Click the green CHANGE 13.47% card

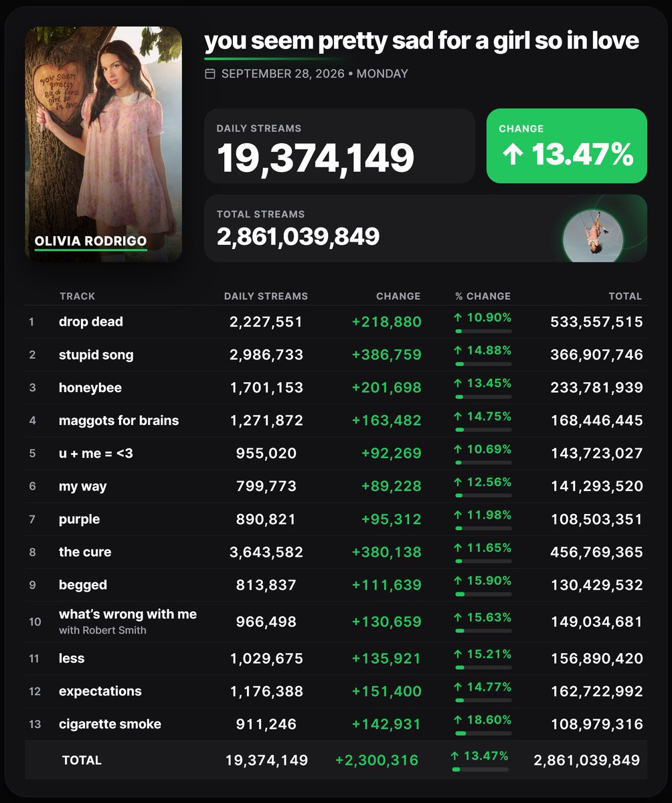567,146
